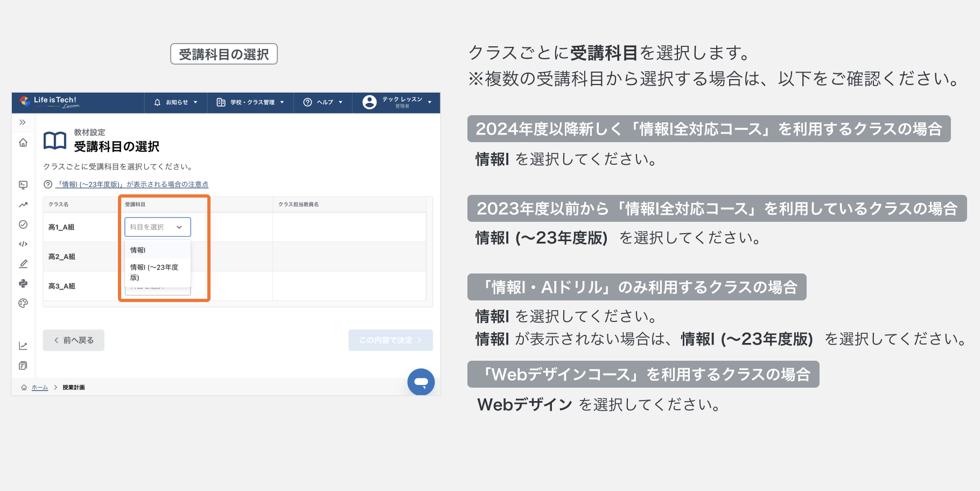The image size is (980, 491).
Task: Open the paint palette sidebar icon
Action: tap(23, 303)
